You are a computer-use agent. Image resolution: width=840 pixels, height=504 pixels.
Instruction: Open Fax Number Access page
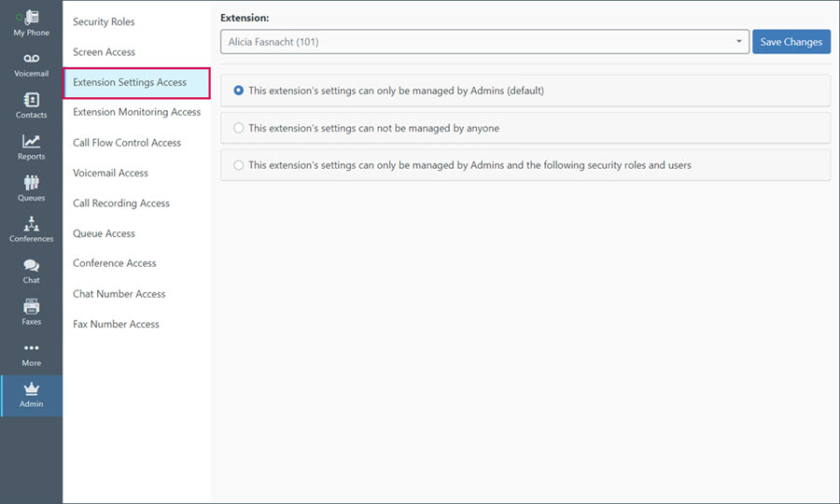117,324
